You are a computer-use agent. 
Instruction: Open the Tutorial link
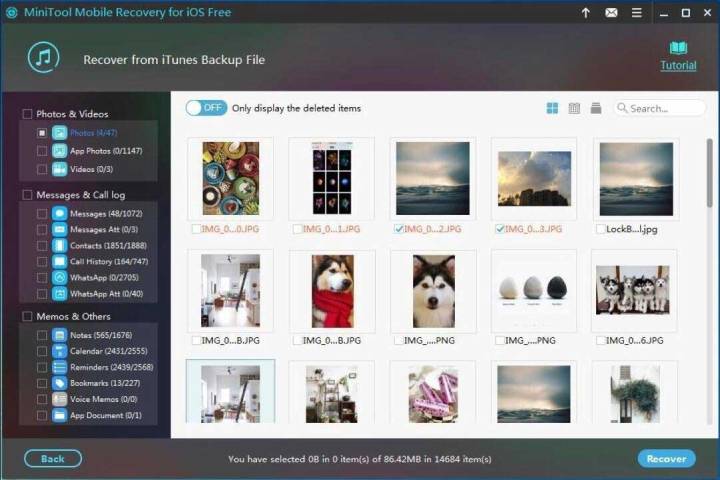click(x=678, y=65)
